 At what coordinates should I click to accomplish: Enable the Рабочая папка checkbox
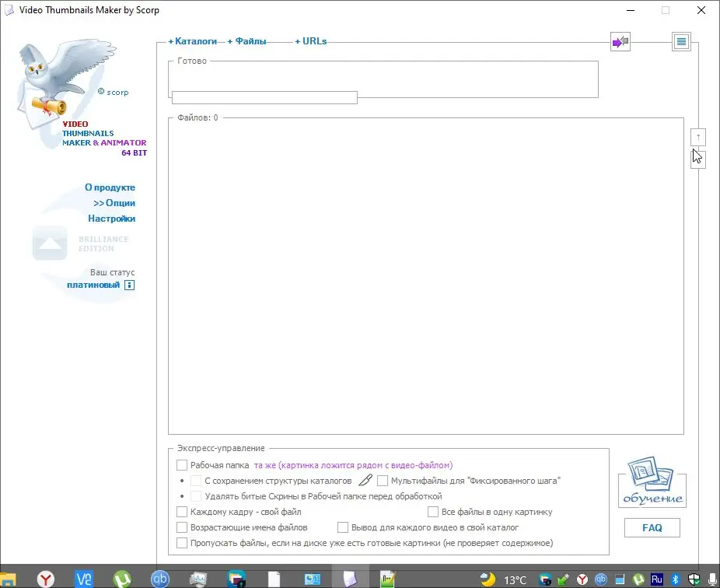(182, 465)
